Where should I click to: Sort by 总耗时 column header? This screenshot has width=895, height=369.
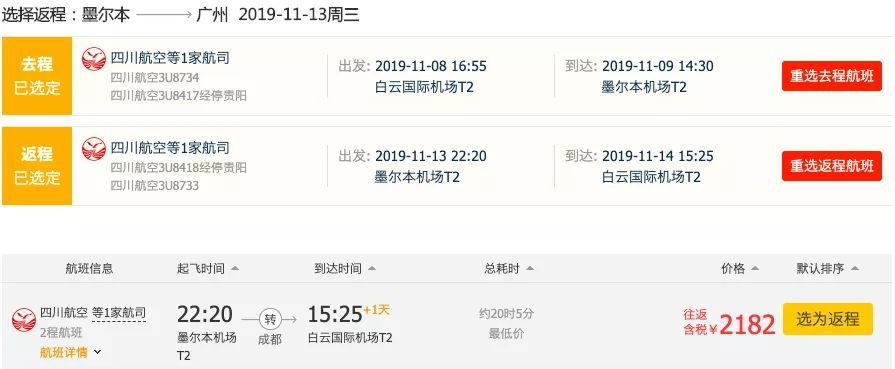[502, 268]
